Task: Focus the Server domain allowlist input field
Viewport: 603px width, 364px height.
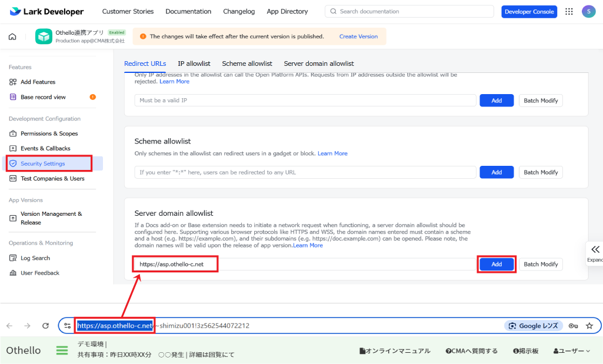Action: (305, 264)
